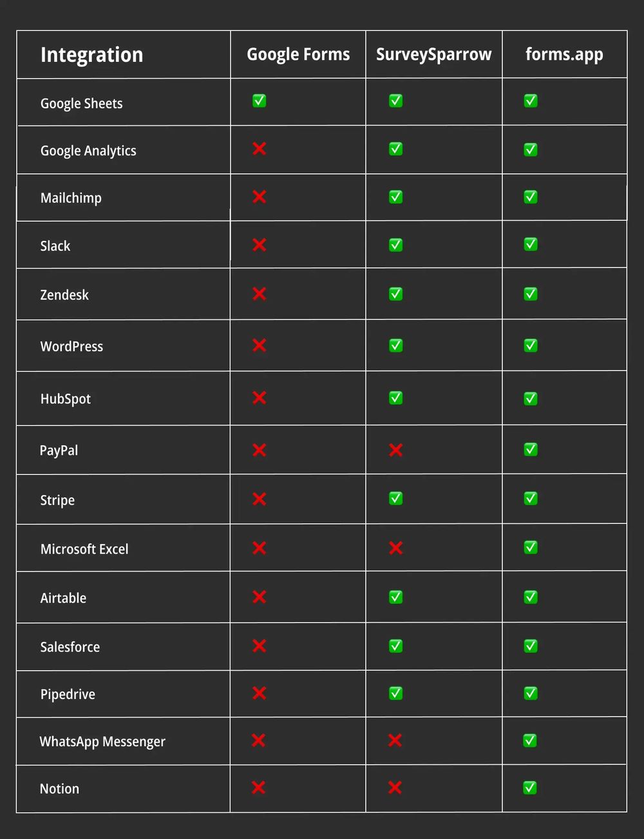
Task: Click green checkmark for forms.app Notion
Action: [x=530, y=787]
